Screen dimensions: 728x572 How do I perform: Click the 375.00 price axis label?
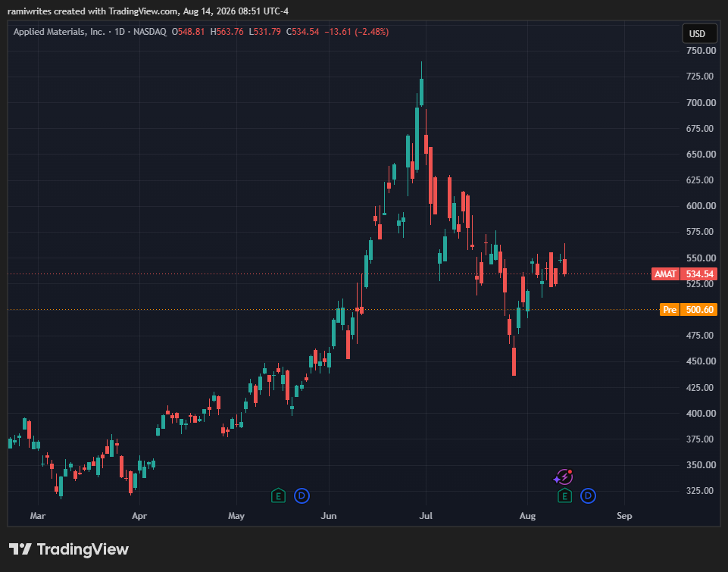tap(701, 439)
